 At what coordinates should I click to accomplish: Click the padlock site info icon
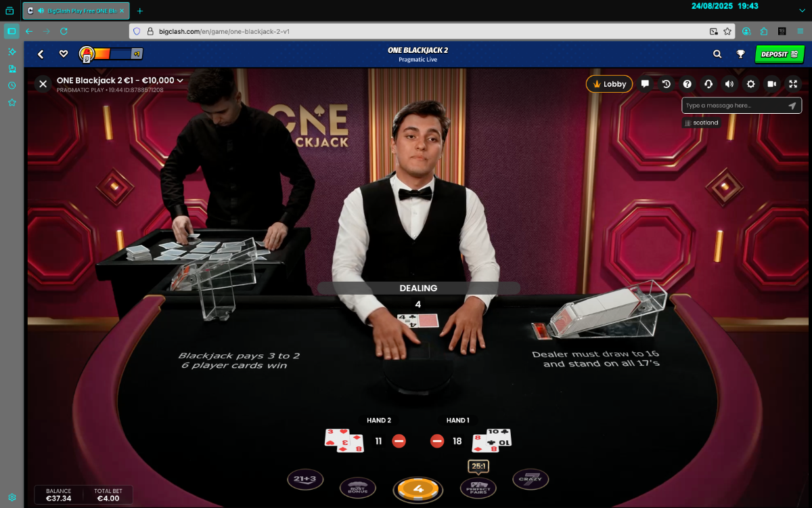click(x=150, y=31)
